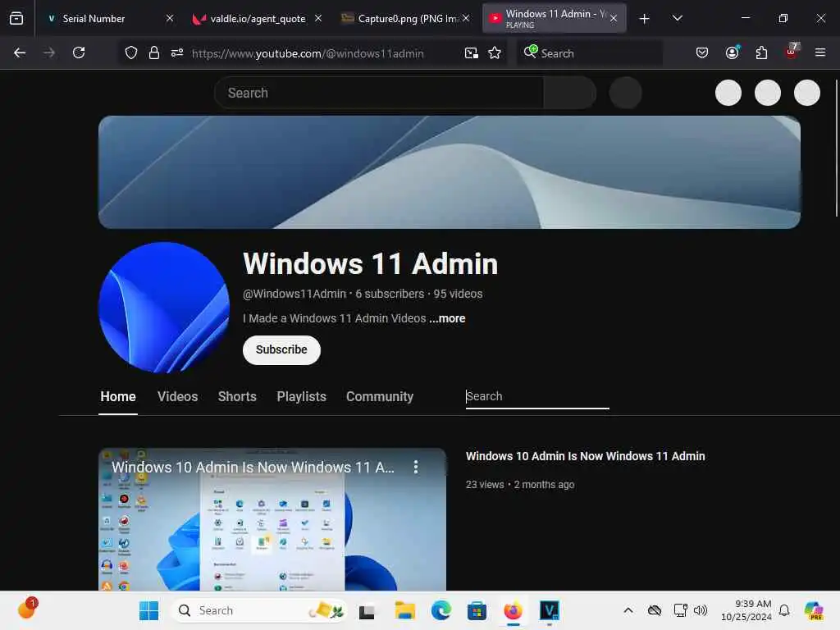The image size is (840, 630).
Task: Click the site security padlock icon
Action: (153, 52)
